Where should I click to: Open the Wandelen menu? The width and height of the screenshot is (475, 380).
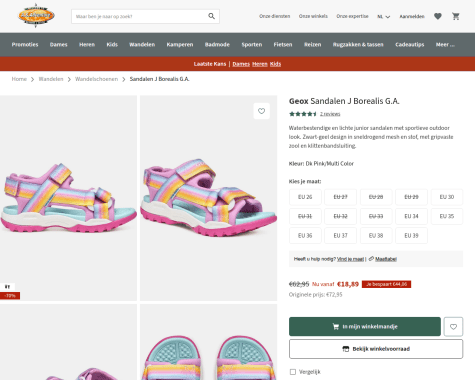(x=142, y=44)
